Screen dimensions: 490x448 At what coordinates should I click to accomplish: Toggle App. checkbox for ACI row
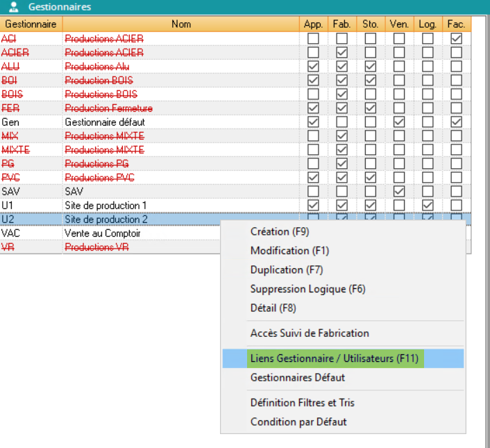pos(313,39)
